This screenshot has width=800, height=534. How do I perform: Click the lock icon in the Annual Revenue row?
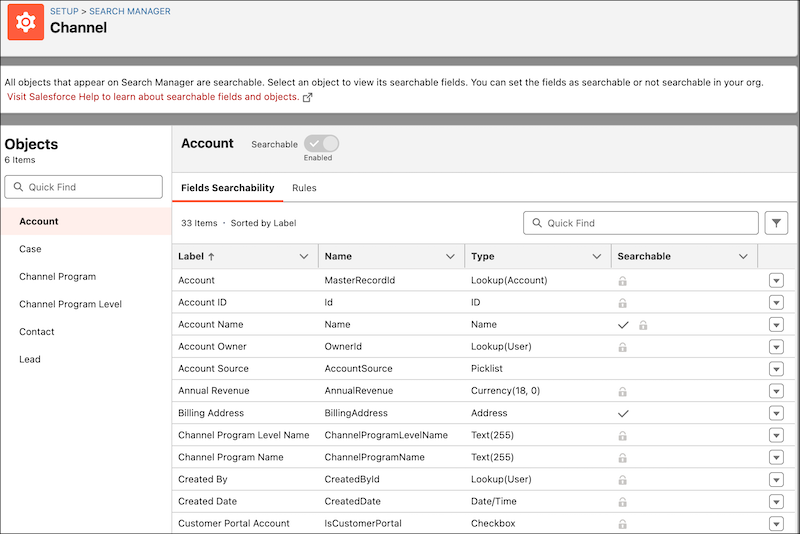[622, 392]
